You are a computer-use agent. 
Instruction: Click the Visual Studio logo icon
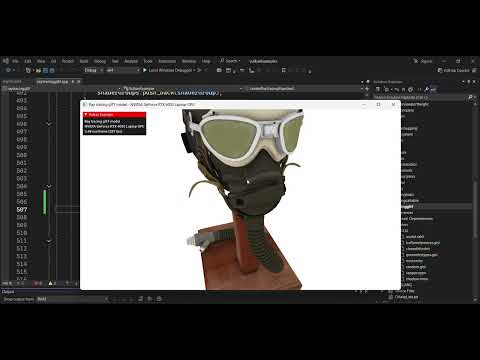(6, 61)
